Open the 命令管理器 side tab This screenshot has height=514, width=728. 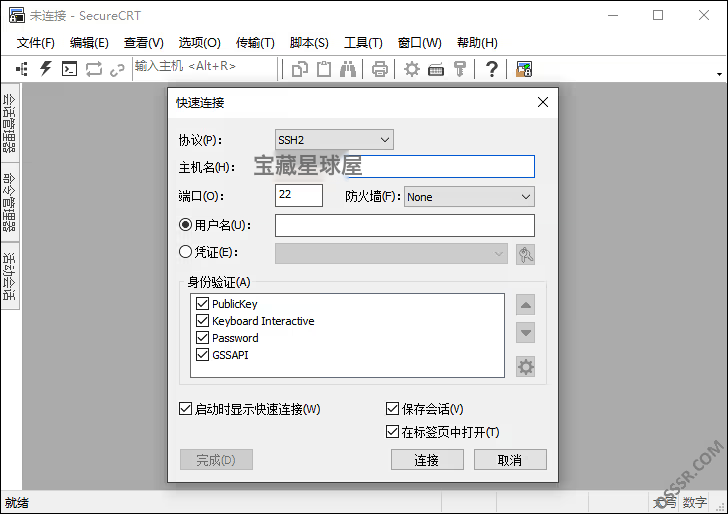(x=10, y=202)
